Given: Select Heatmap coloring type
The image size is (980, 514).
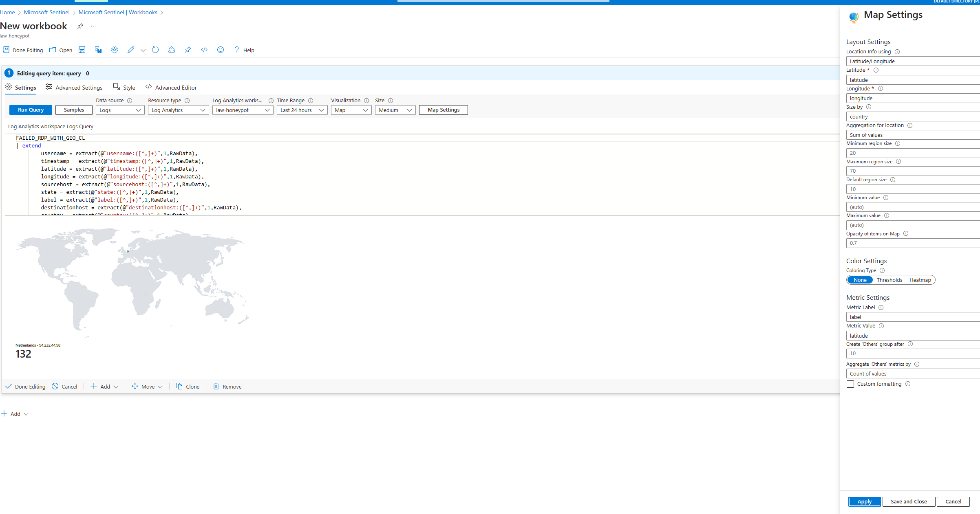Looking at the screenshot, I should coord(920,280).
